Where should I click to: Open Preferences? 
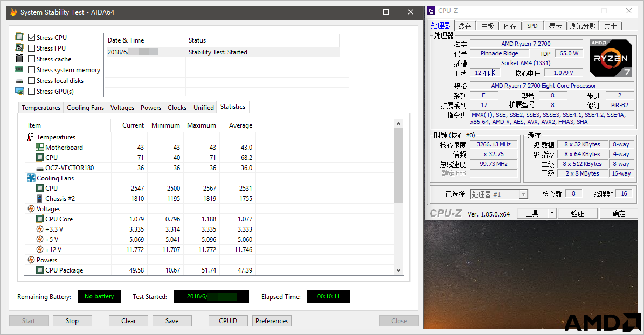pos(272,321)
